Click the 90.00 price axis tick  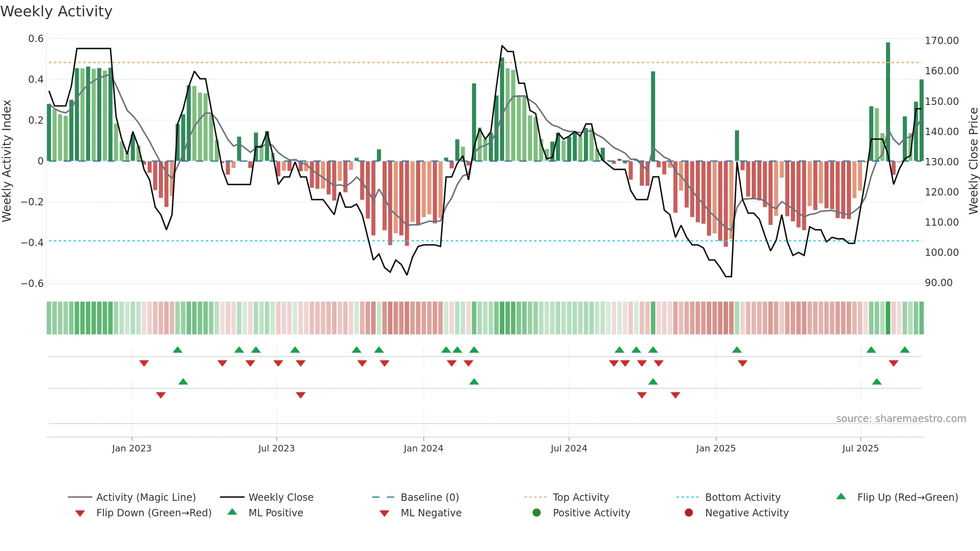click(x=939, y=282)
